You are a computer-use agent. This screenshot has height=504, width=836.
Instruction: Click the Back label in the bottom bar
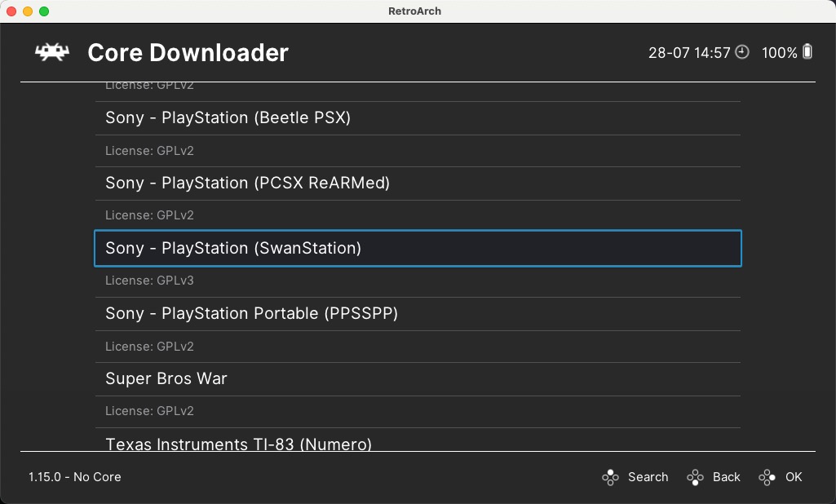tap(726, 477)
